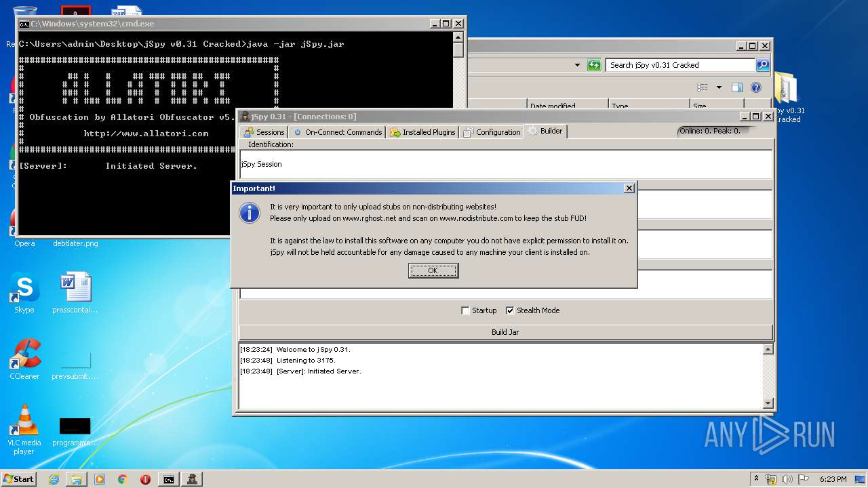Open the Windows Start menu
Image resolution: width=868 pixels, height=488 pixels.
pyautogui.click(x=19, y=479)
